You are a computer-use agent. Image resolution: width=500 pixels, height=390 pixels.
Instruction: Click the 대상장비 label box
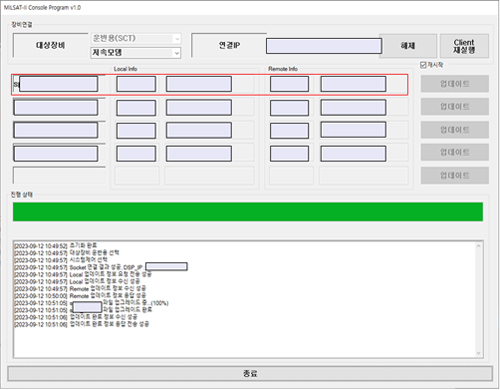pyautogui.click(x=51, y=45)
